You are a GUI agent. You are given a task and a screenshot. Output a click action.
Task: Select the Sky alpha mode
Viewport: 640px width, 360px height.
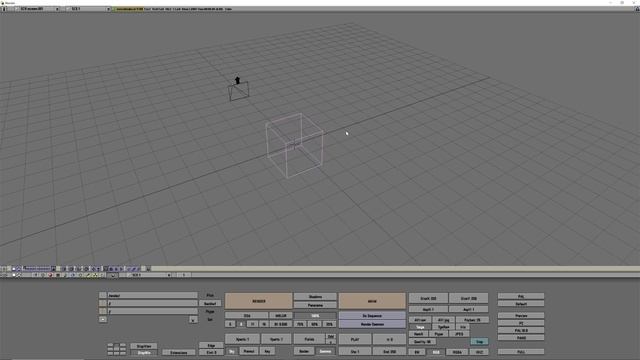point(231,351)
